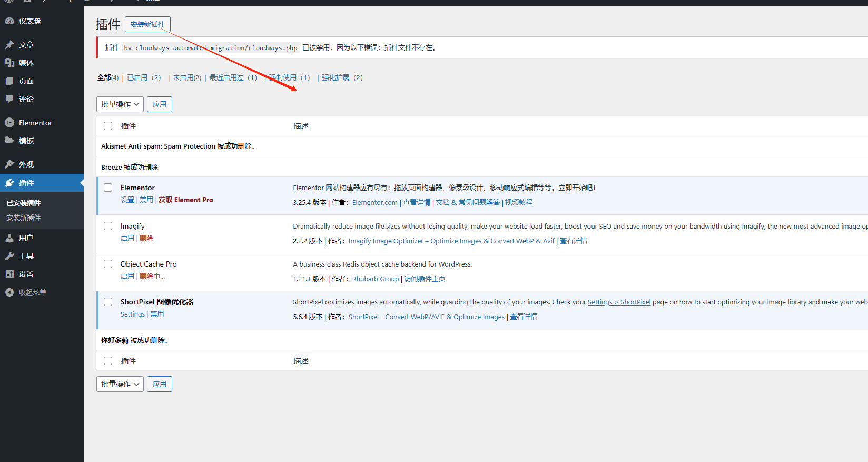Filter plugins by 最近启用过 (1)
868x462 pixels.
[233, 77]
